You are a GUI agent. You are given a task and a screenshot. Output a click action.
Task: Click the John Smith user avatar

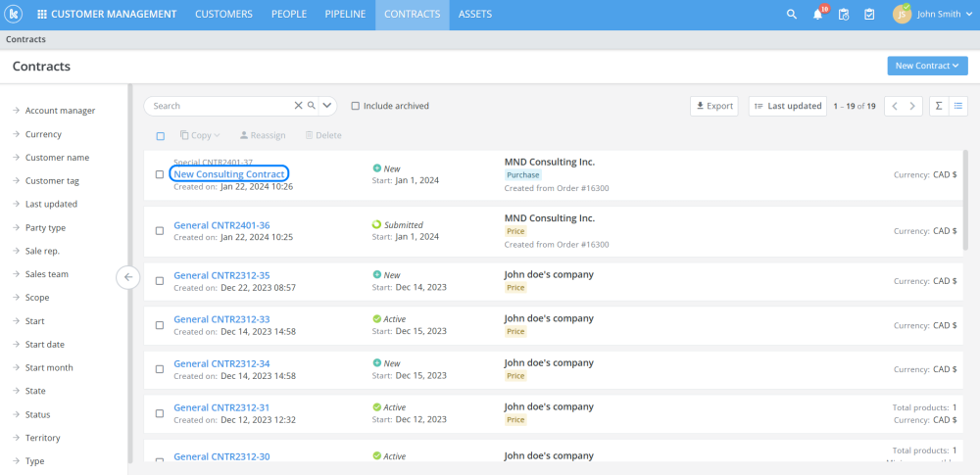pos(902,15)
